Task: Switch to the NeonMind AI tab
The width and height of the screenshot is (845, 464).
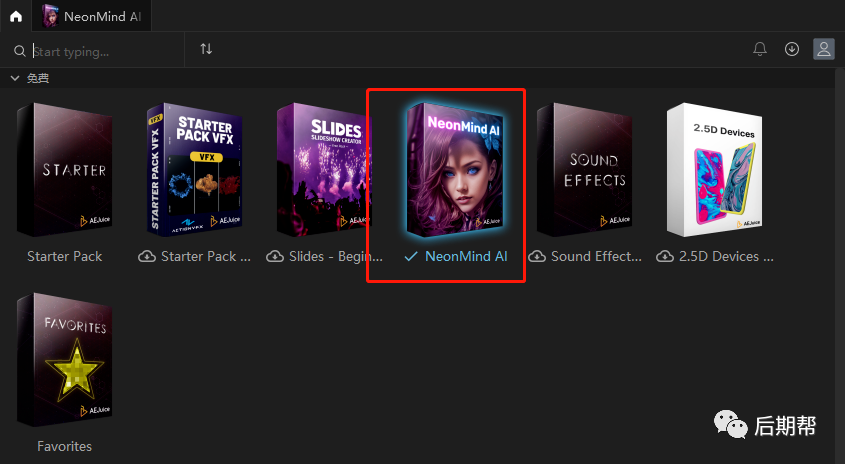Action: 92,16
